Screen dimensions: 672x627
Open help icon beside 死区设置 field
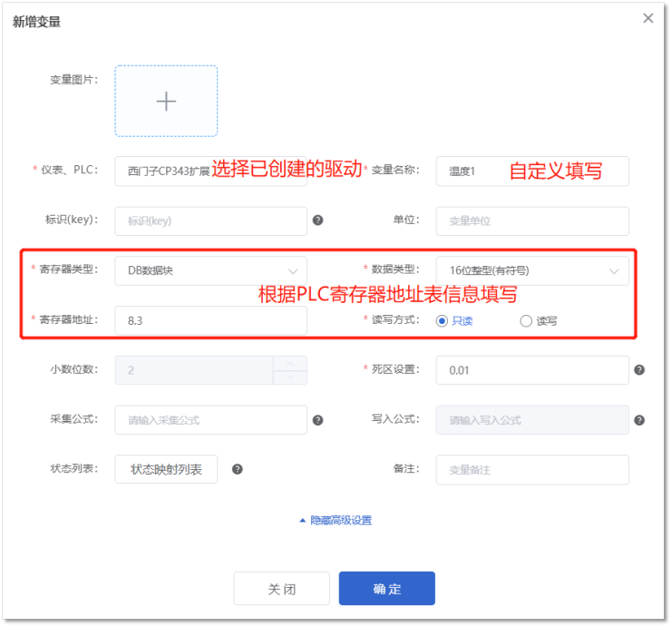click(639, 369)
